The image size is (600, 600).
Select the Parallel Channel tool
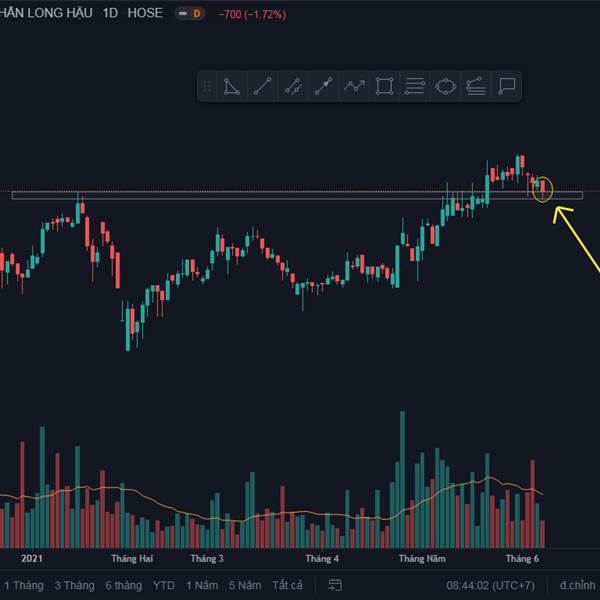click(293, 86)
